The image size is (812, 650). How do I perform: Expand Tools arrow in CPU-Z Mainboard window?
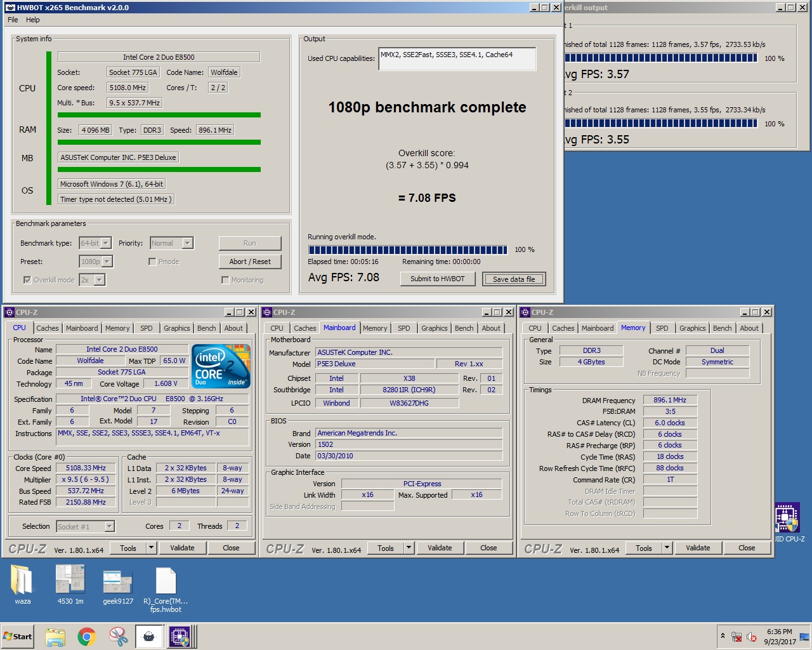[409, 548]
